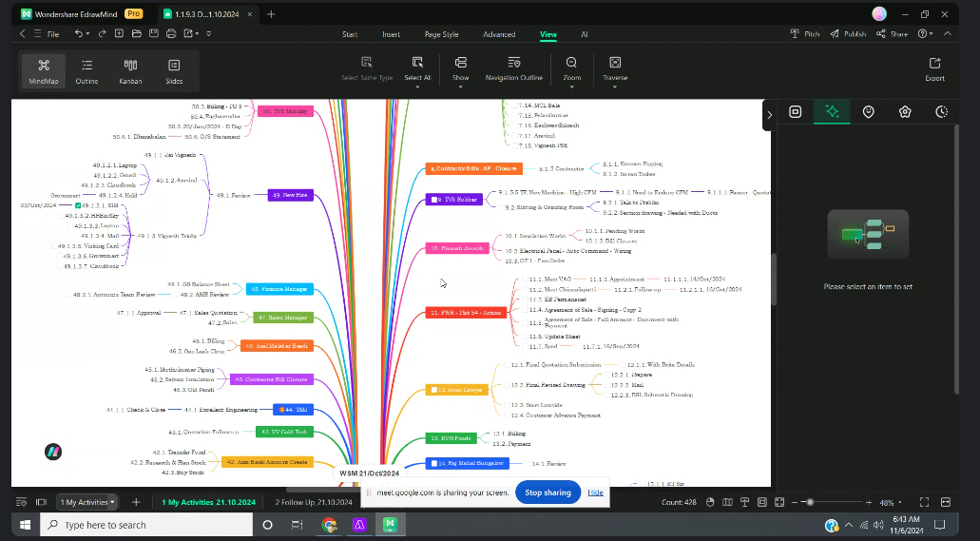The height and width of the screenshot is (541, 980).
Task: Tick the checkbox on 12. Isaac Lawyer
Action: [x=434, y=390]
